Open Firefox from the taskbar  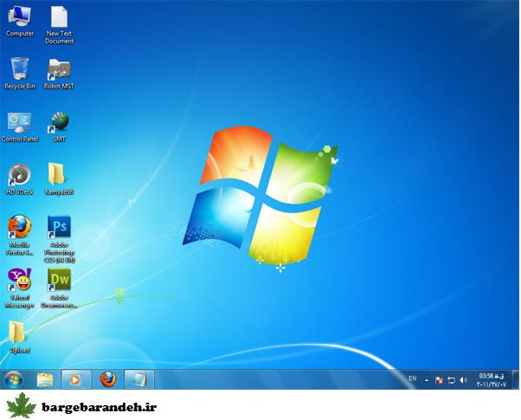click(108, 379)
